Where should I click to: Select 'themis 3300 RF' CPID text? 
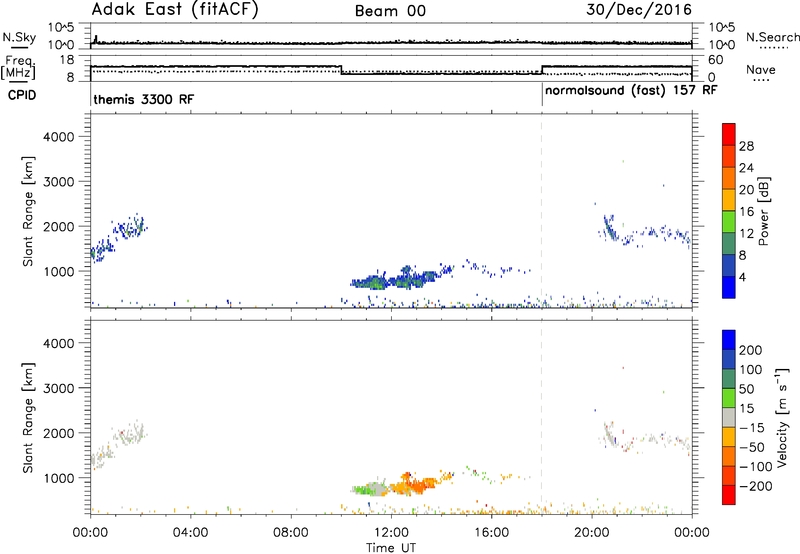coord(144,99)
